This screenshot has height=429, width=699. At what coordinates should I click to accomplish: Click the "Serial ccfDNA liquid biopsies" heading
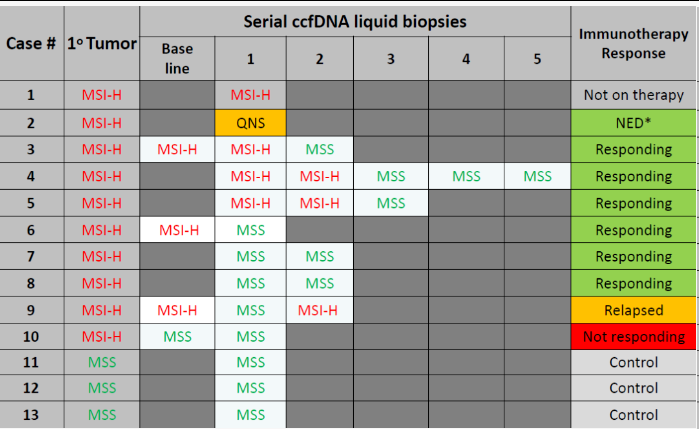355,21
